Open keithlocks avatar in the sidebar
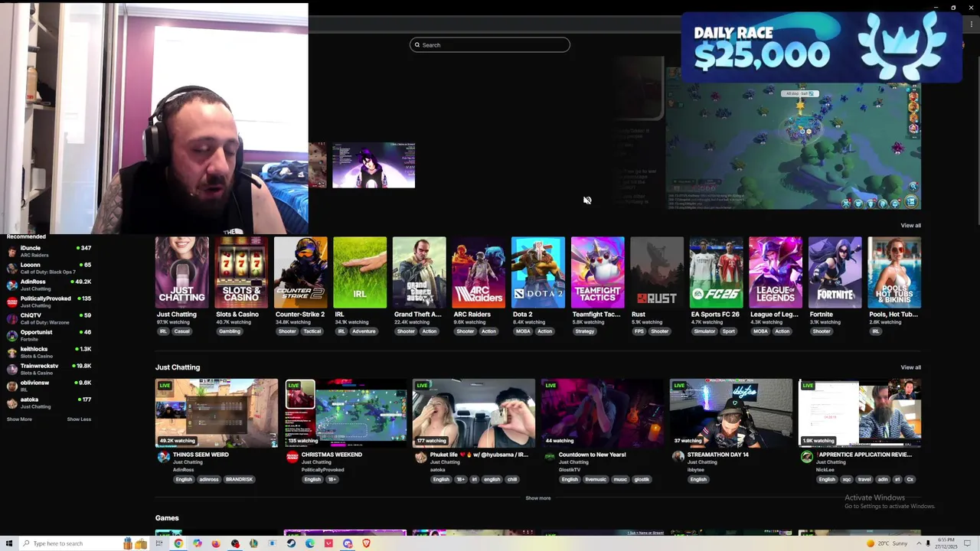Image resolution: width=980 pixels, height=551 pixels. pos(11,352)
